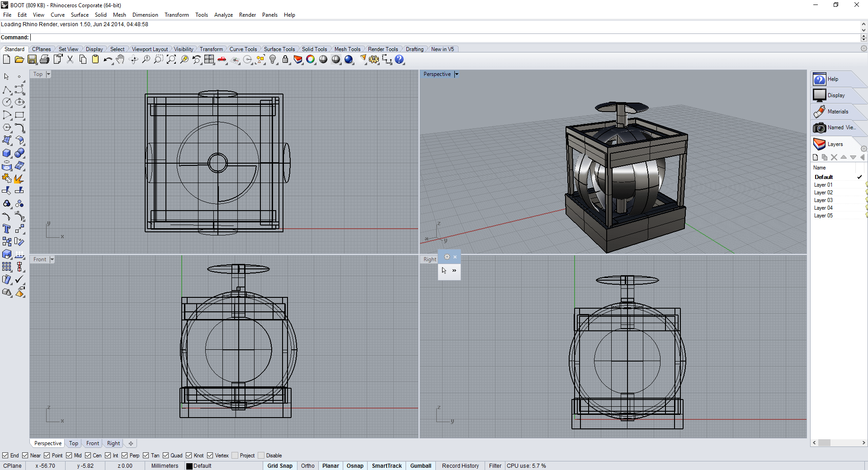Open the Materials panel tab

[x=837, y=112]
